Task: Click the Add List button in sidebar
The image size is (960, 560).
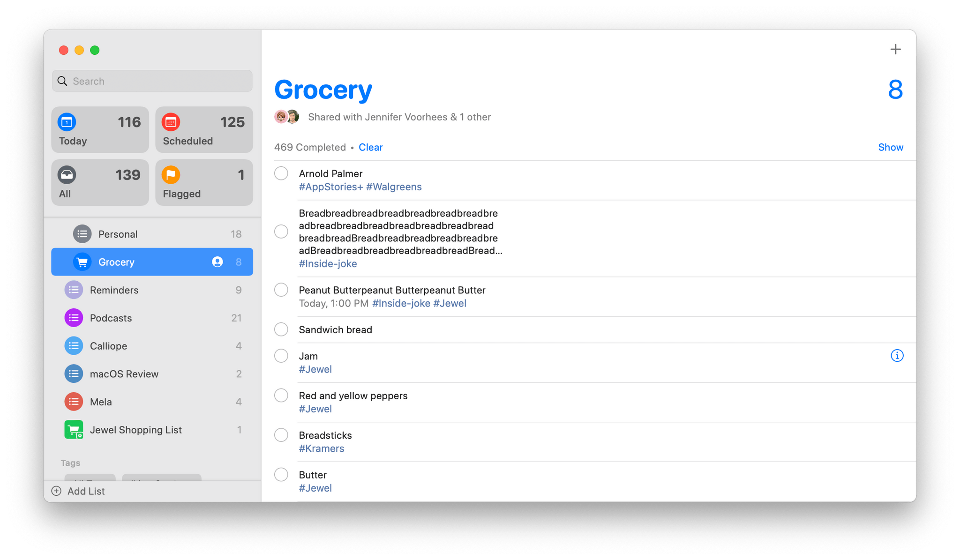Action: coord(77,491)
